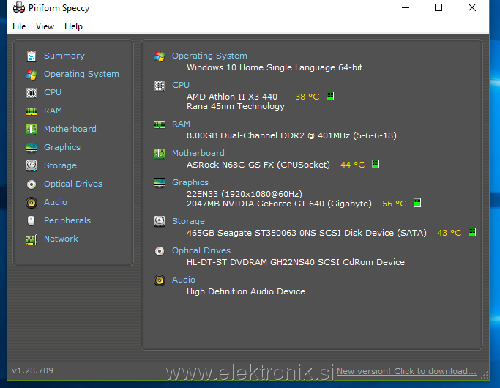Go to Network in the sidebar
This screenshot has height=388, width=500.
coord(61,239)
